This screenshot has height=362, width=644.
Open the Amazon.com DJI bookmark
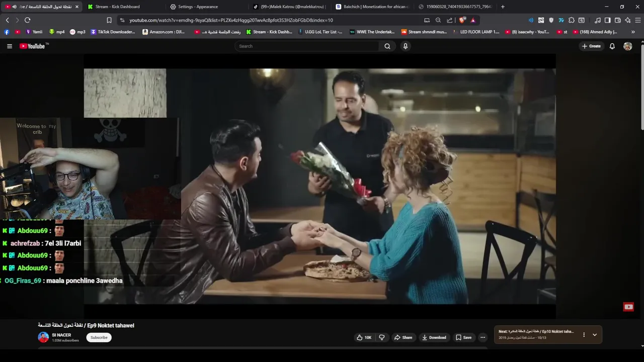pos(164,32)
